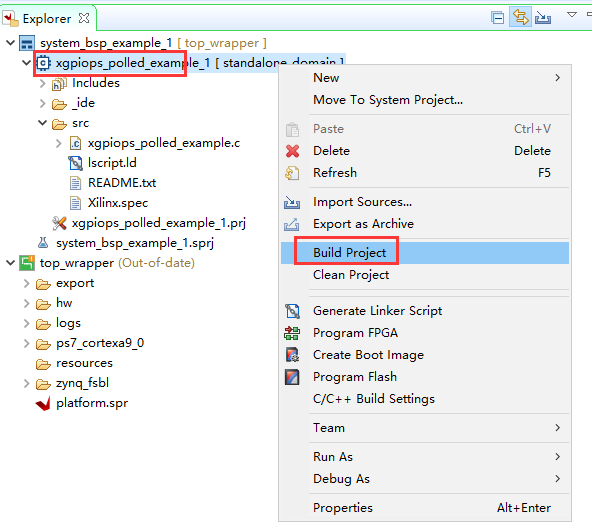Click the resources folder icon
The image size is (592, 530).
click(x=43, y=364)
